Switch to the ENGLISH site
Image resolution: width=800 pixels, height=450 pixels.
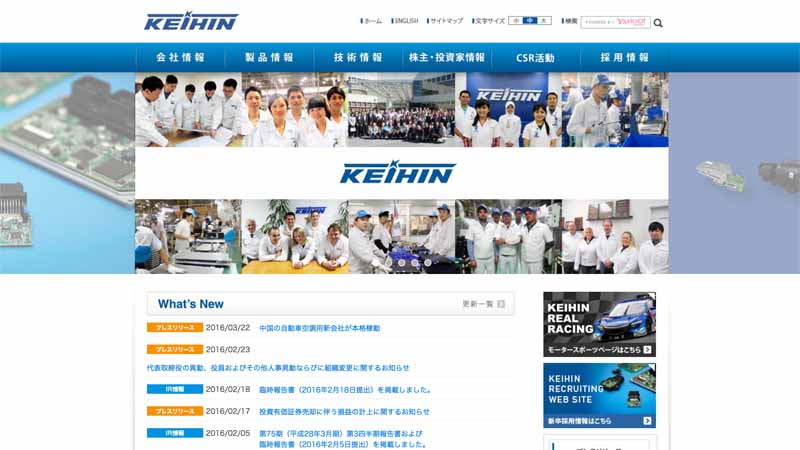point(405,21)
